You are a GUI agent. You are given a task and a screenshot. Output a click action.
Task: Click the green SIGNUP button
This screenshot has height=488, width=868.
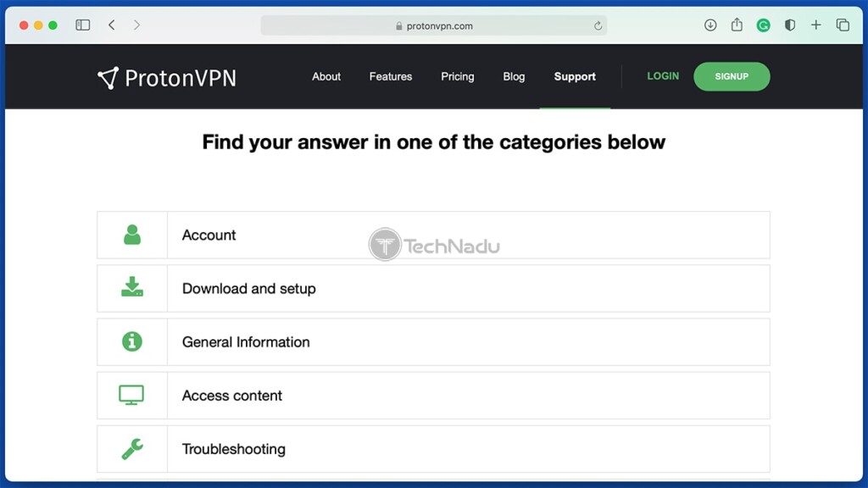click(732, 76)
